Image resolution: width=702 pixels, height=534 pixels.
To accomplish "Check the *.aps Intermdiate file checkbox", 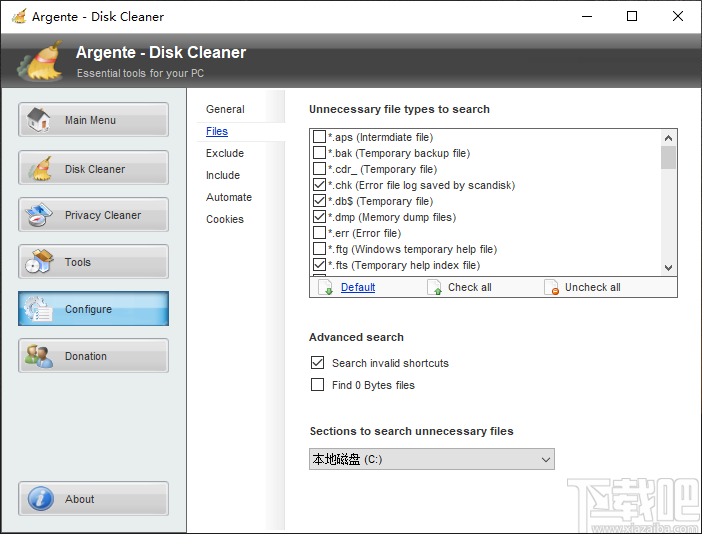I will [x=319, y=137].
